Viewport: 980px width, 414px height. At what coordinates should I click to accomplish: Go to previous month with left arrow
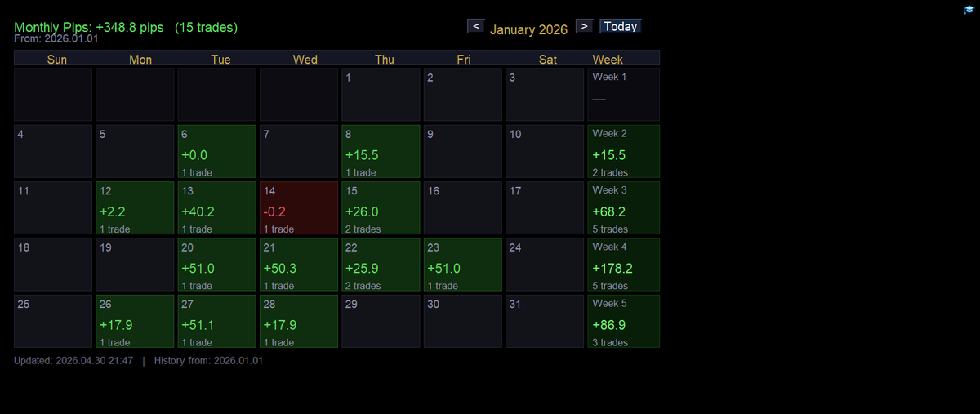coord(477,26)
